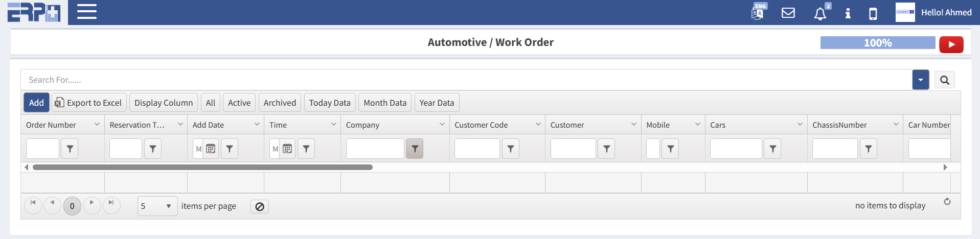The height and width of the screenshot is (239, 980).
Task: Expand the search options dropdown arrow
Action: [x=920, y=80]
